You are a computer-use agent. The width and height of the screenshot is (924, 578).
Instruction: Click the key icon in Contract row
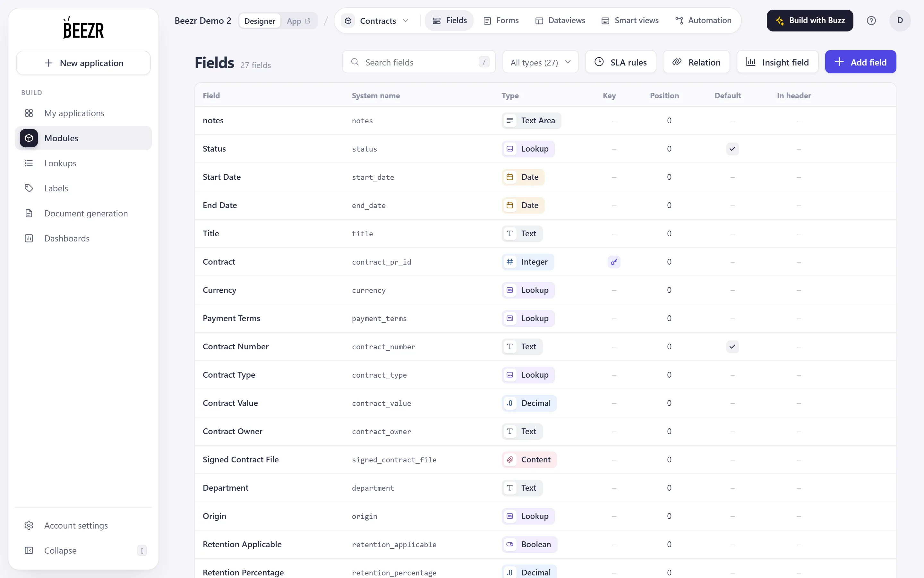click(614, 262)
